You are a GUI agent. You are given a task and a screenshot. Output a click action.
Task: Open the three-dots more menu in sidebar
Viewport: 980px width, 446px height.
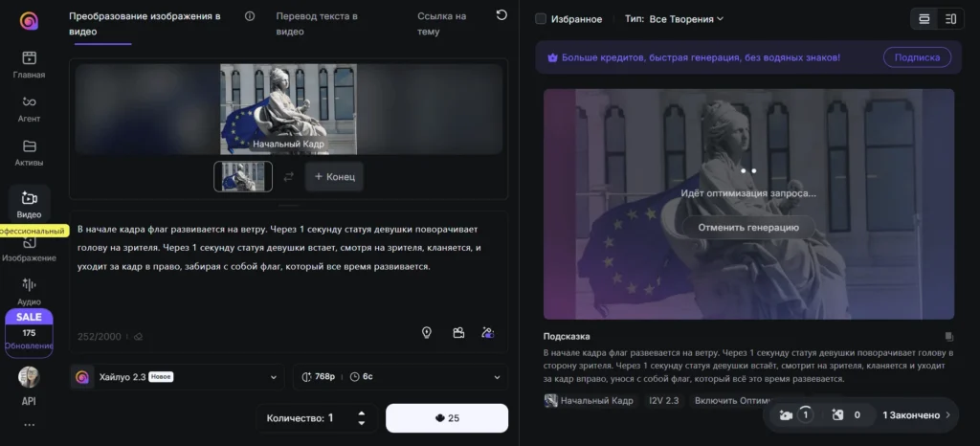tap(29, 425)
